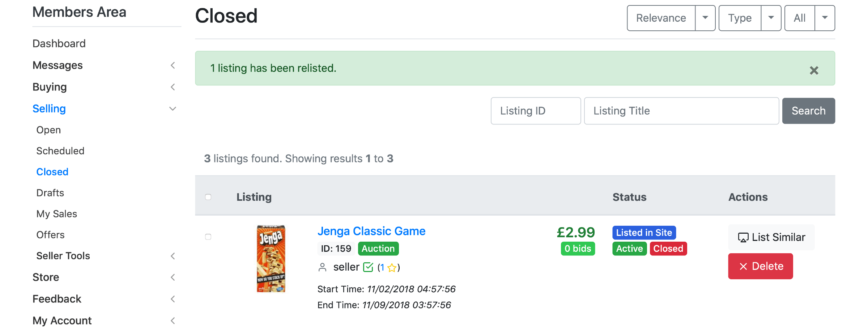Image resolution: width=868 pixels, height=331 pixels.
Task: Expand the Seller Tools chevron
Action: coord(173,256)
